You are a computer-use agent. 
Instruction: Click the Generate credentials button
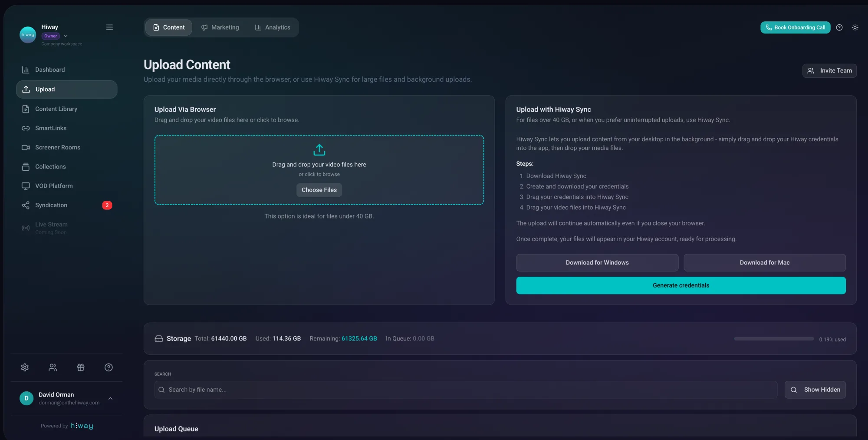click(x=681, y=285)
